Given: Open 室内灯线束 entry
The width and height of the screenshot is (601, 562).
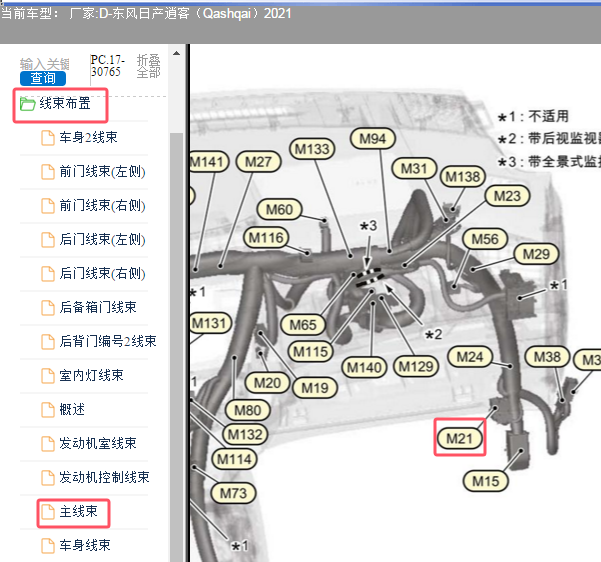Looking at the screenshot, I should (91, 375).
